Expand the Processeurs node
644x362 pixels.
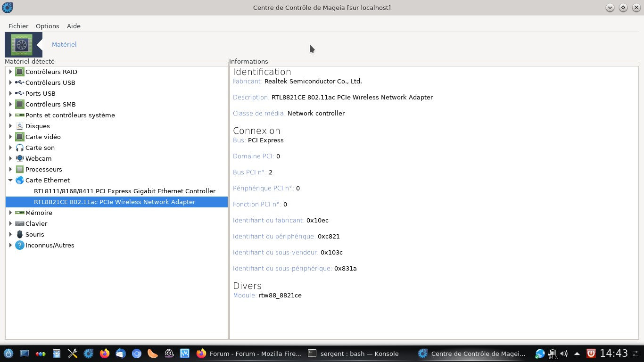10,169
